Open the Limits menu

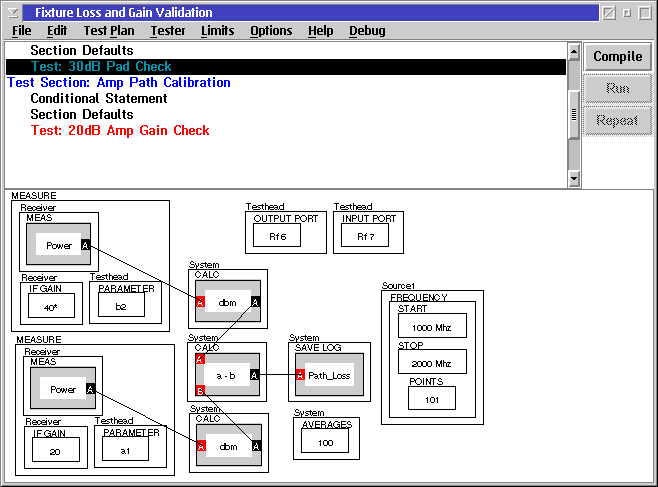pos(217,31)
